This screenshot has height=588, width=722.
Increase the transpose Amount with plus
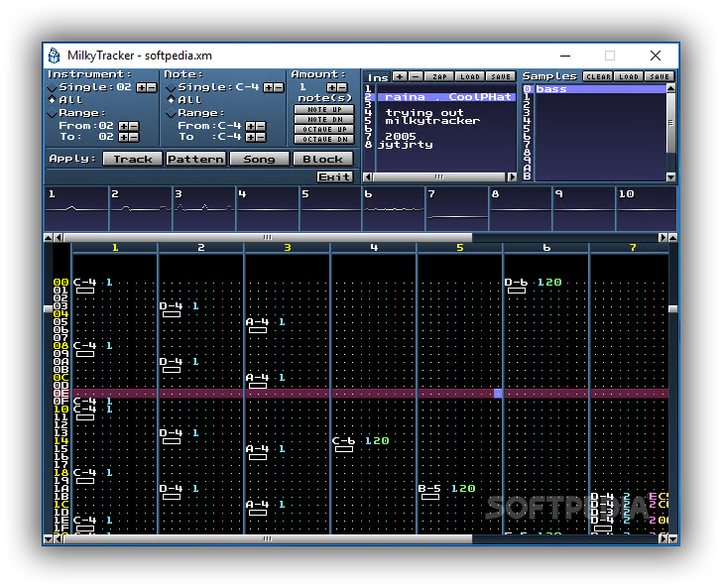331,87
